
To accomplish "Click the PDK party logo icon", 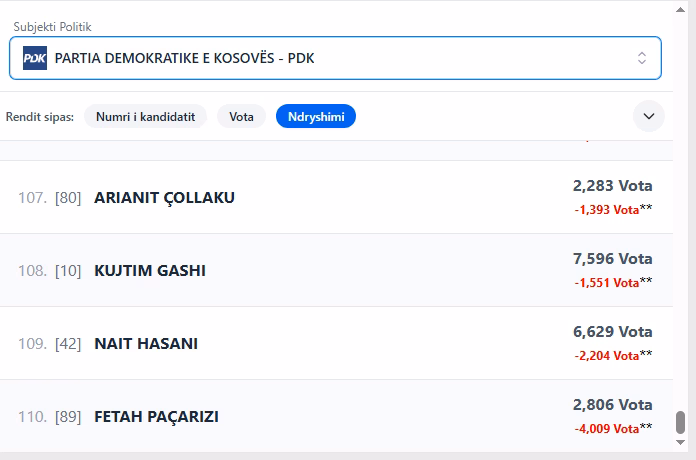I will coord(35,58).
